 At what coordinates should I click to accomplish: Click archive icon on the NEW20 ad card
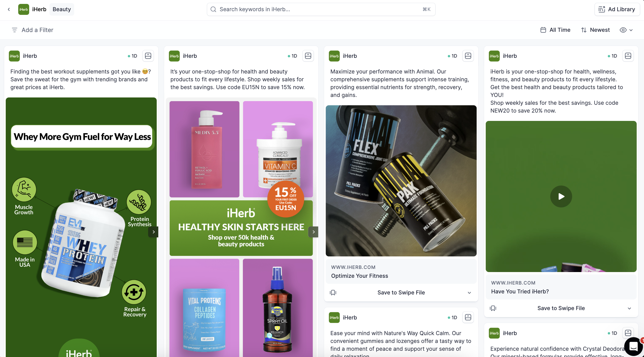coord(628,56)
